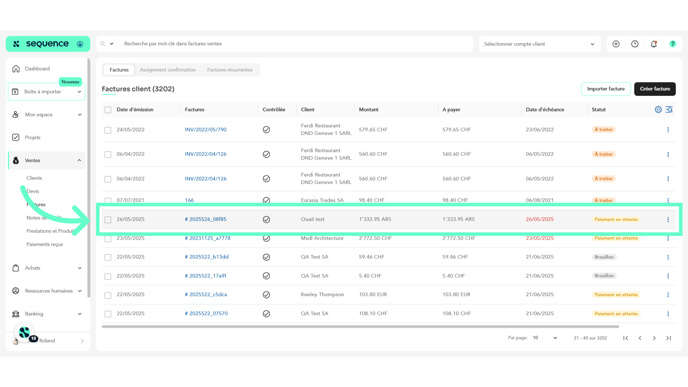688x387 pixels.
Task: Open Clients under Ventes
Action: 34,178
